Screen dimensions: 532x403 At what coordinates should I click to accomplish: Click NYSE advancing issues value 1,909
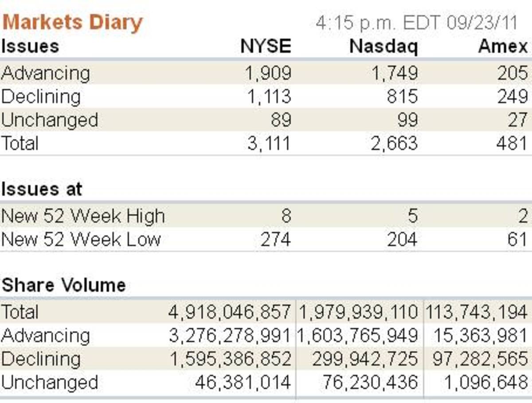(268, 73)
